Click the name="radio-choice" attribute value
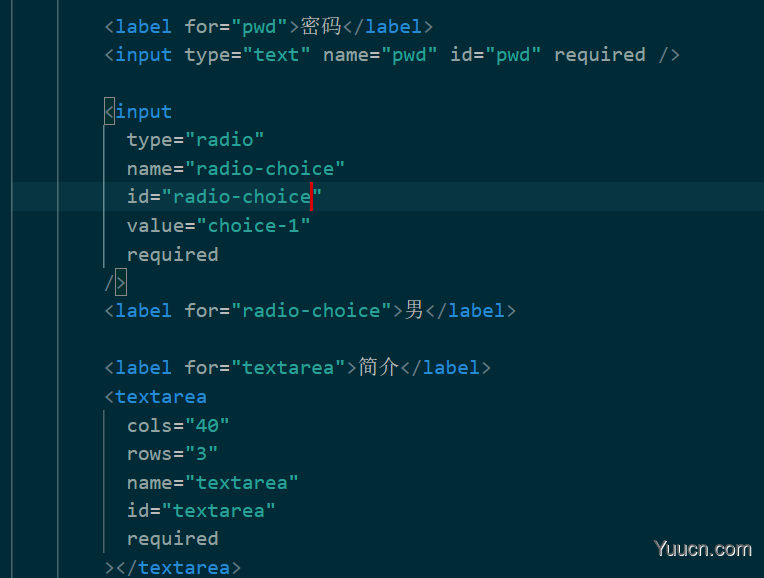The height and width of the screenshot is (578, 764). 265,169
